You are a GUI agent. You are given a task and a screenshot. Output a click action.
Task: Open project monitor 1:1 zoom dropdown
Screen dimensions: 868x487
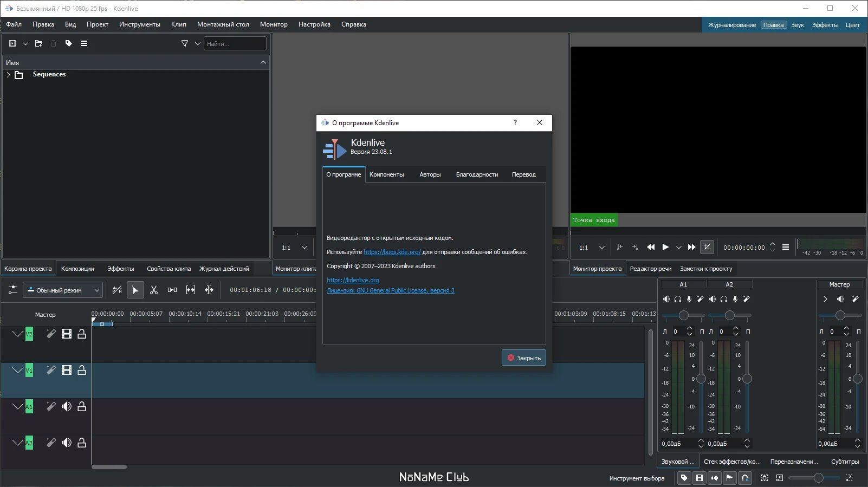point(592,248)
